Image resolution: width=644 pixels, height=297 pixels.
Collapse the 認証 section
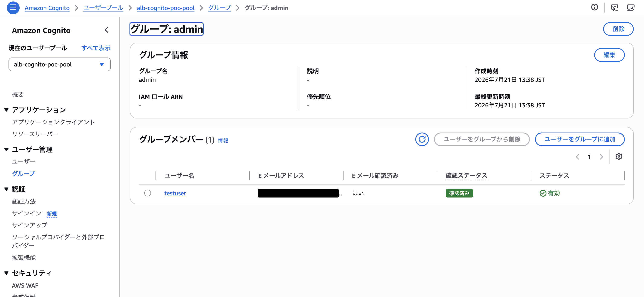coord(7,189)
